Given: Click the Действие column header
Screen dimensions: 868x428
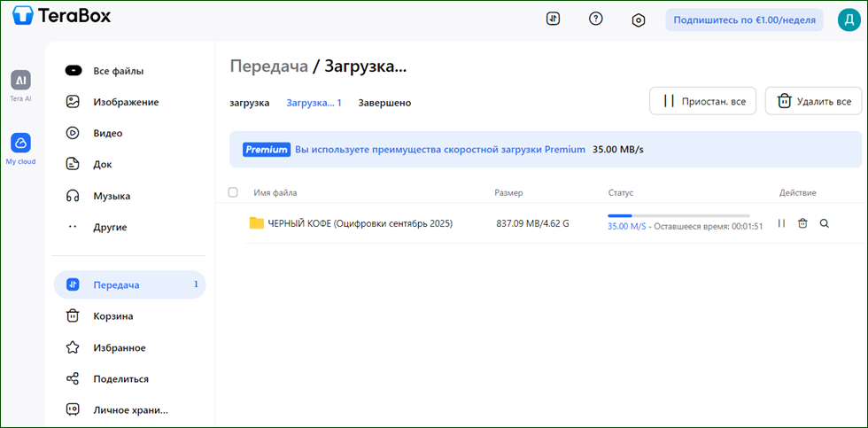Looking at the screenshot, I should pos(798,192).
